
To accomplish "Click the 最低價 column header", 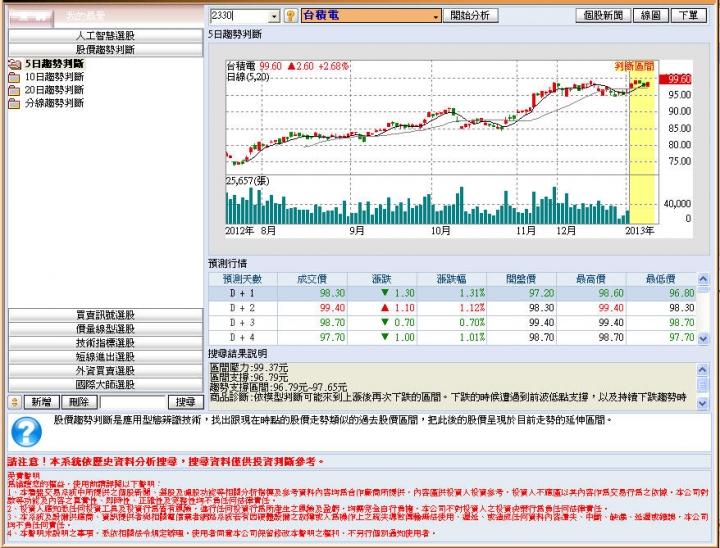I will [x=661, y=279].
